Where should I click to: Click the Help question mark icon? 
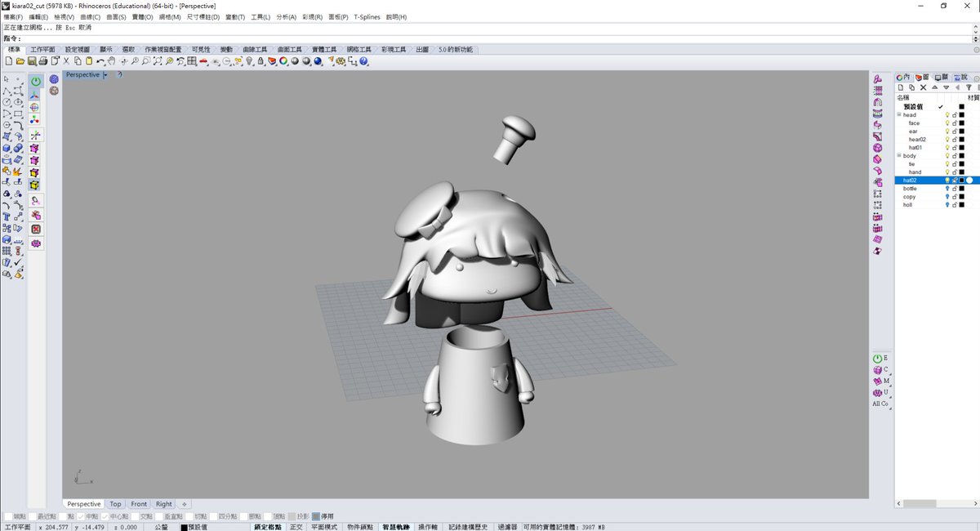pos(363,60)
